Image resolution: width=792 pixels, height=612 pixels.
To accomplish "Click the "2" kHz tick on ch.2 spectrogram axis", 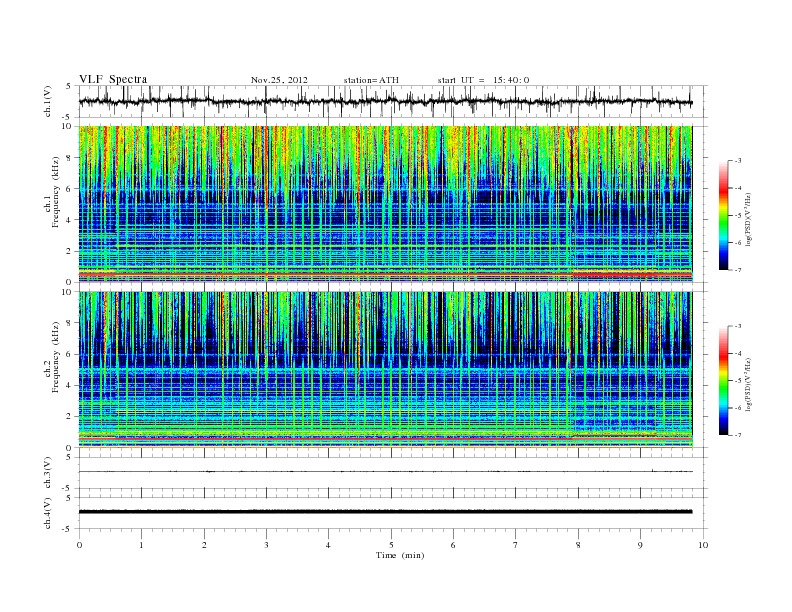I will click(x=69, y=417).
